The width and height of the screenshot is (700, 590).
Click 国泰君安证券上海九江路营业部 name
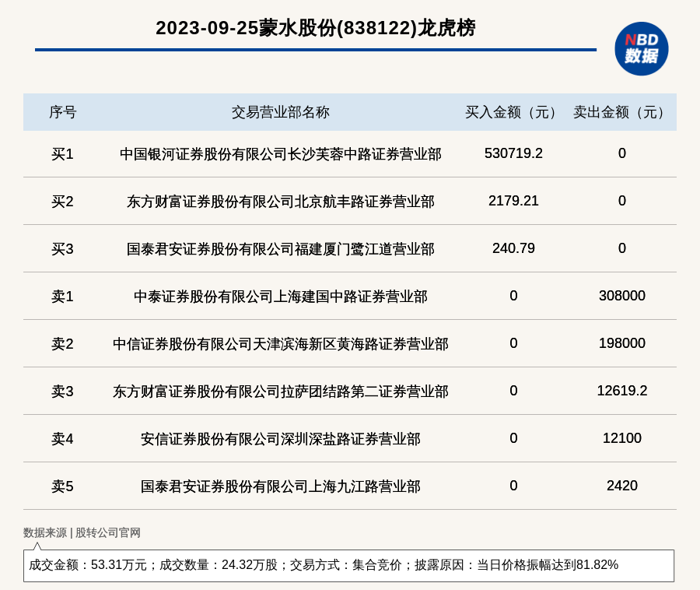point(280,486)
